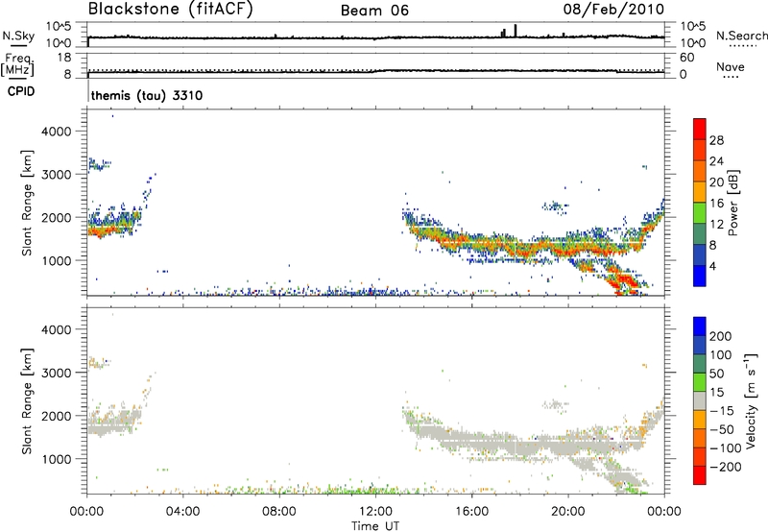
Task: Select the '16' label on the power colorbar
Action: click(x=716, y=204)
